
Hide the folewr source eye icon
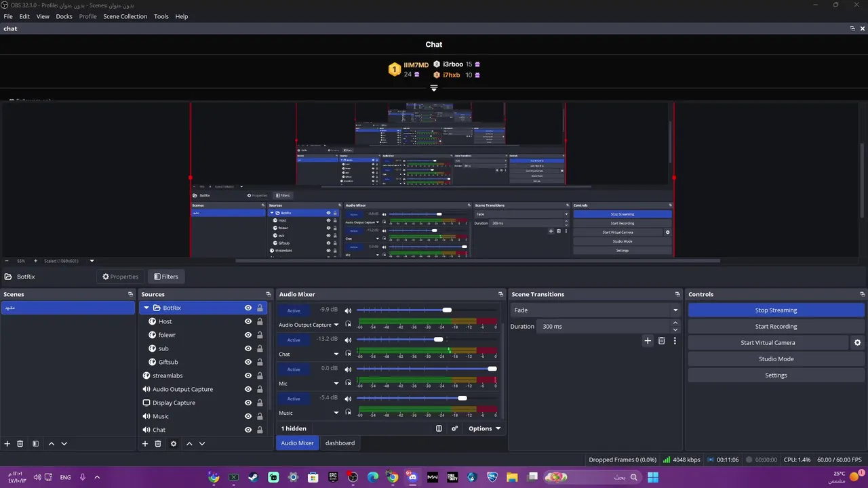point(248,335)
